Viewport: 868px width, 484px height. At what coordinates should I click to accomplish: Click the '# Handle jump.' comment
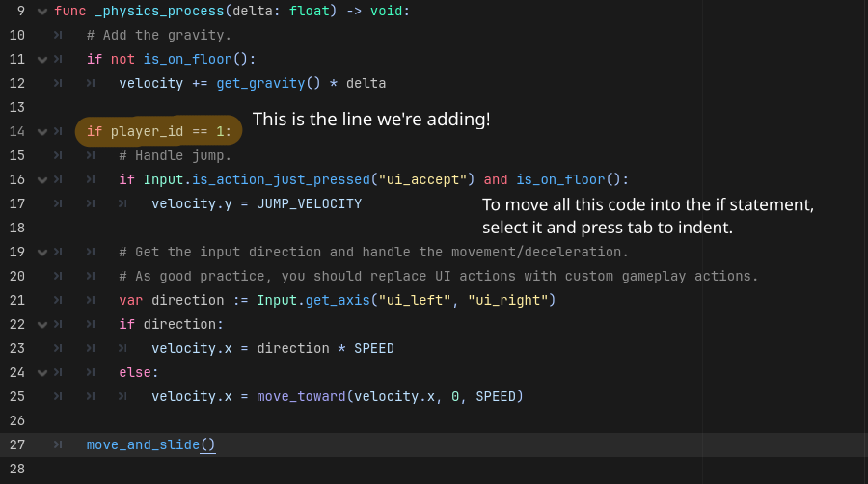tap(175, 156)
